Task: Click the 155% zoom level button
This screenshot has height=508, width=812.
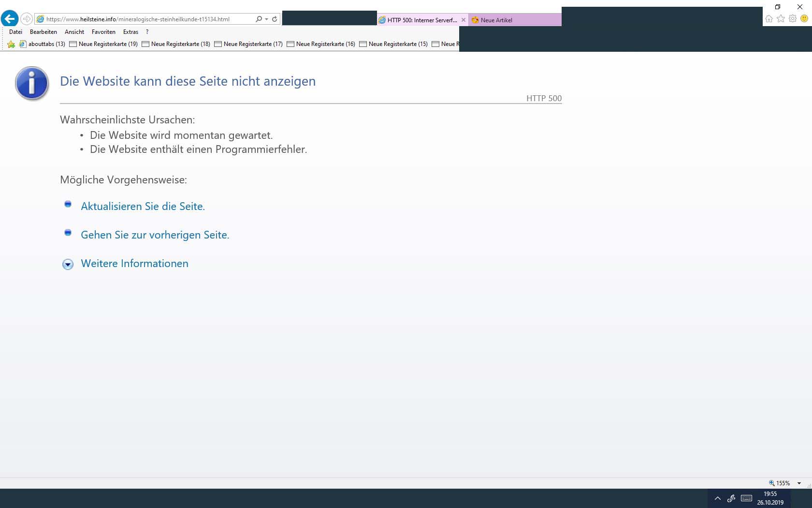Action: 780,483
